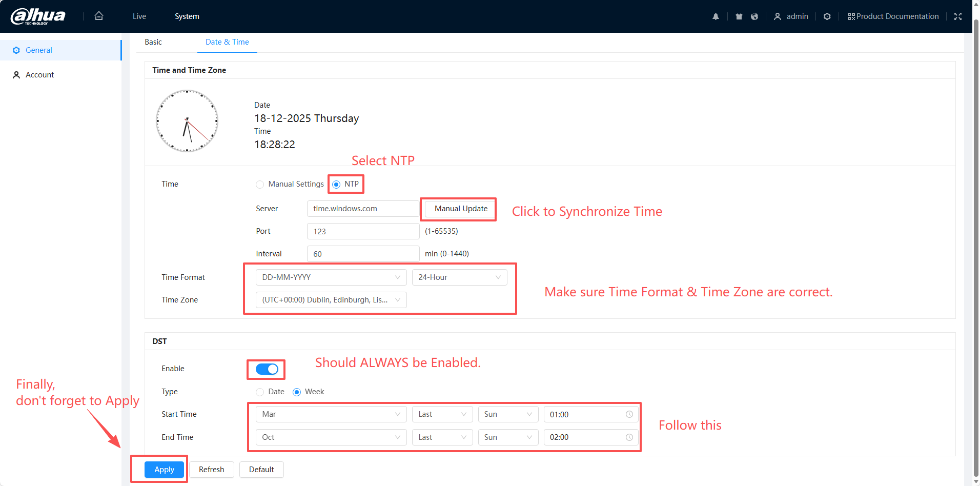Click the NTP Server input field
This screenshot has height=486, width=980.
[363, 209]
